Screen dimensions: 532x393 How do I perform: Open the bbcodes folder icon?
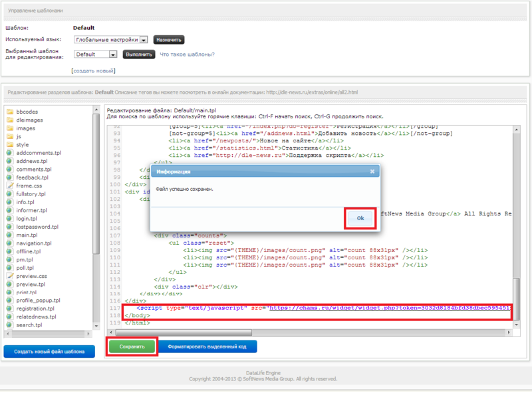click(x=10, y=112)
